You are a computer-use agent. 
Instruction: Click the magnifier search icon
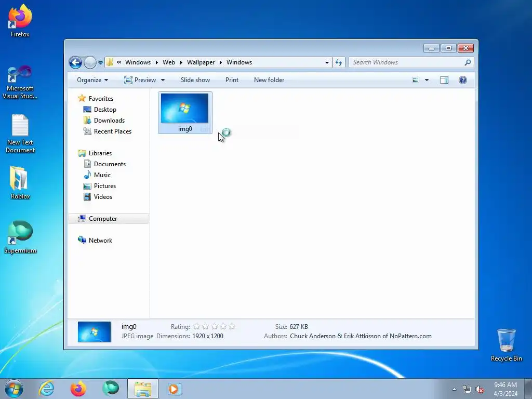click(468, 62)
